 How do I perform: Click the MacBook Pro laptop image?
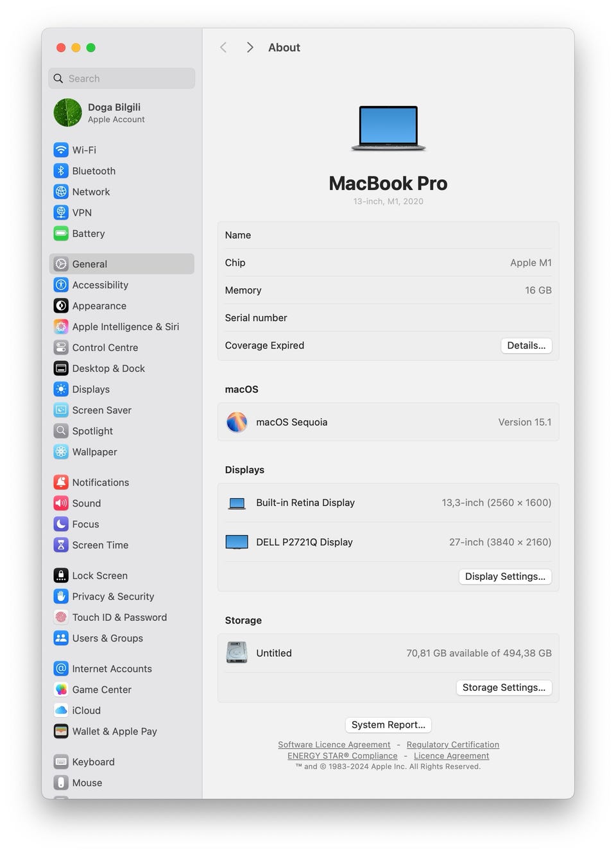click(x=388, y=128)
